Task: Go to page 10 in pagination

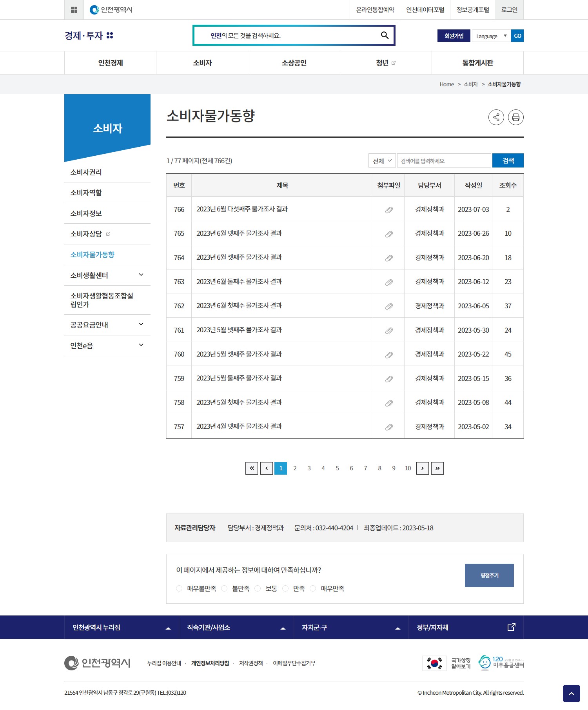Action: (408, 468)
